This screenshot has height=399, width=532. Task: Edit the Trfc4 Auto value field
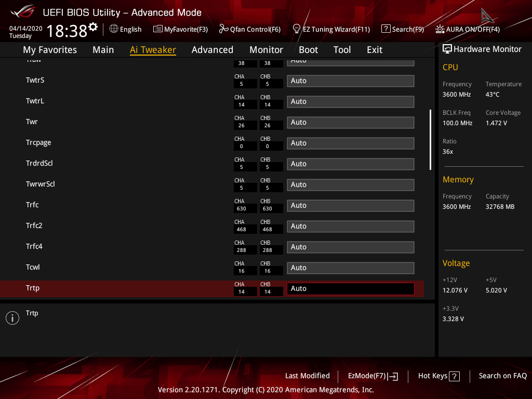point(351,247)
